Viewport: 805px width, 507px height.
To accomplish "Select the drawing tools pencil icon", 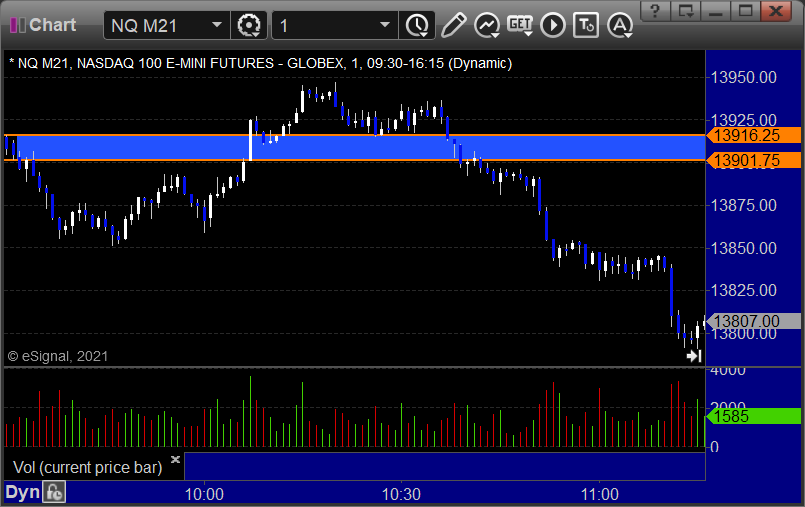I will tap(453, 25).
